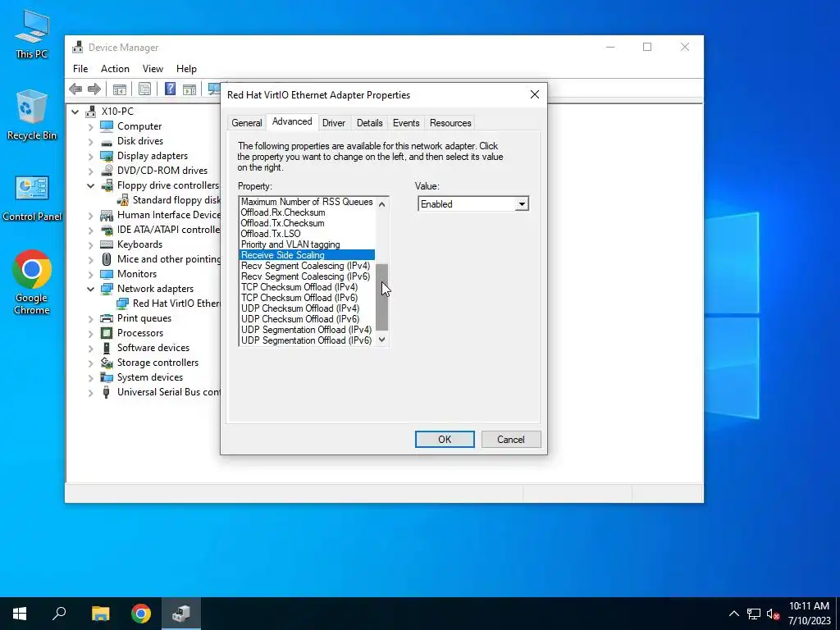
Task: Expand the Disk drives node
Action: (90, 142)
